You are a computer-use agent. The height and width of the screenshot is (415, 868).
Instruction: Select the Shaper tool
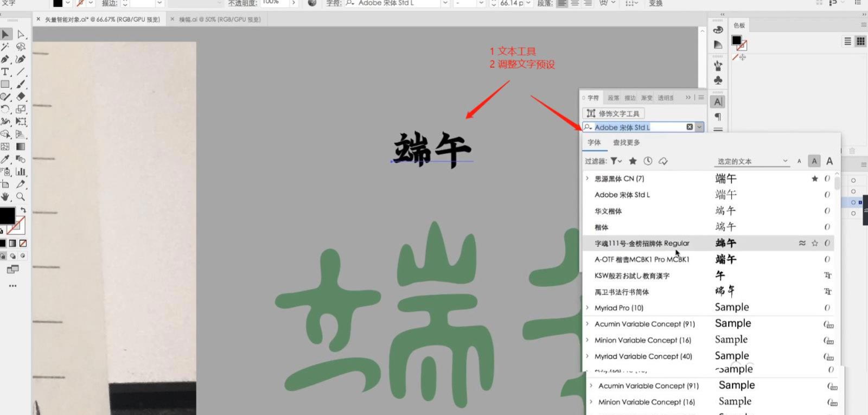pos(5,97)
